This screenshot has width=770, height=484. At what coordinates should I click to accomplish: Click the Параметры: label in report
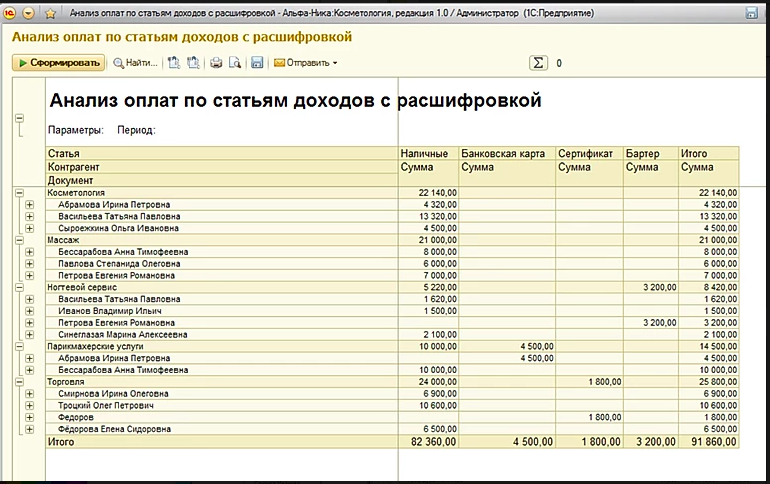tap(76, 130)
